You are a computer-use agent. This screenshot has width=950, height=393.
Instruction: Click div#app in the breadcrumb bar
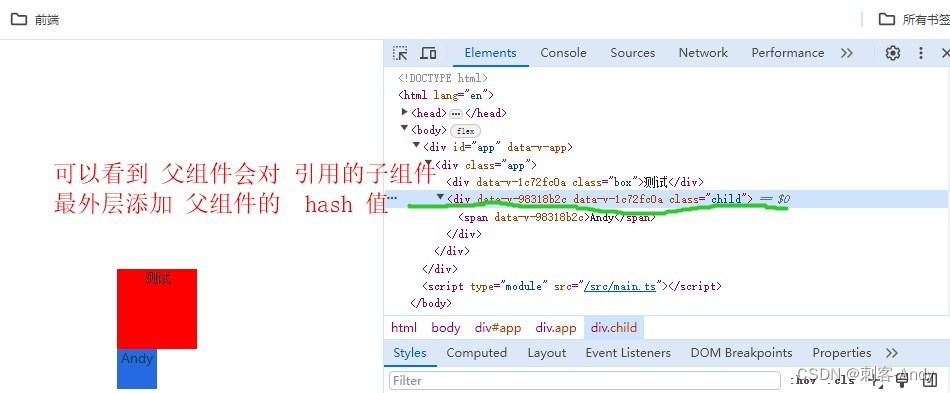pos(498,328)
